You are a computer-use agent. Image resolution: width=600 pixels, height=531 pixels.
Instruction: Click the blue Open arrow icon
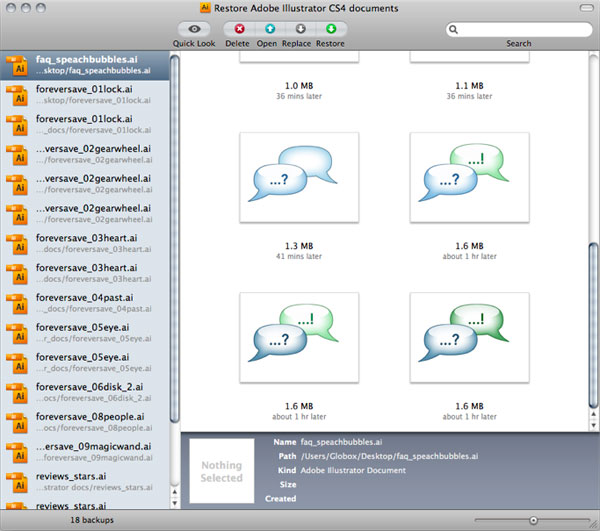[x=270, y=29]
